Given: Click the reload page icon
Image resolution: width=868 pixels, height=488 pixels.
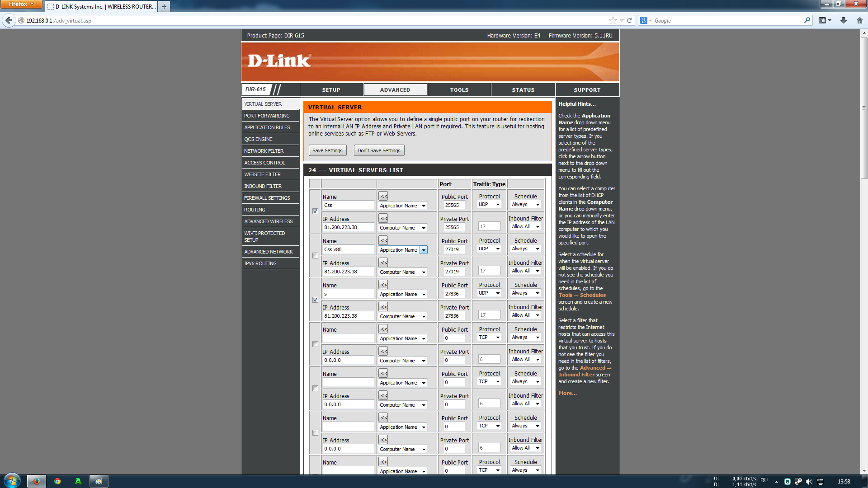Looking at the screenshot, I should (x=629, y=20).
